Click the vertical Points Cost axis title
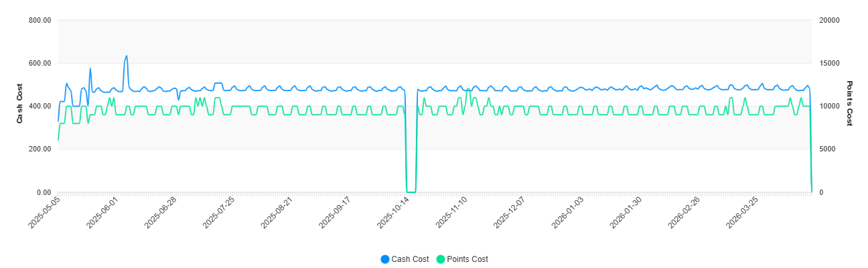 pos(849,103)
